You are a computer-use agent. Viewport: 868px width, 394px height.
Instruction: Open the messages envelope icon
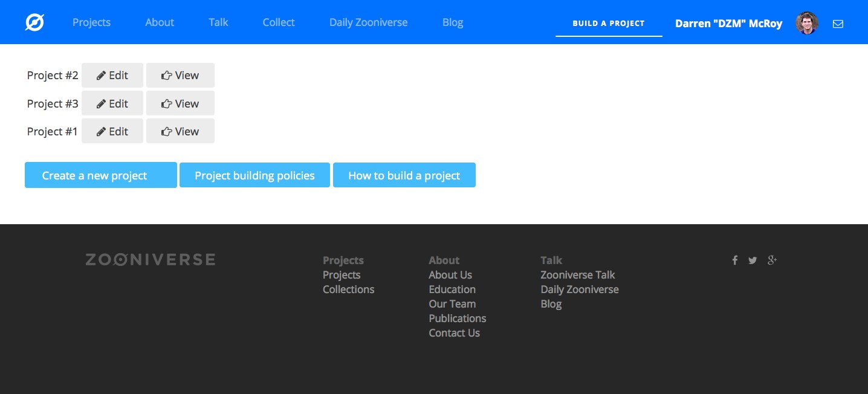click(x=838, y=24)
